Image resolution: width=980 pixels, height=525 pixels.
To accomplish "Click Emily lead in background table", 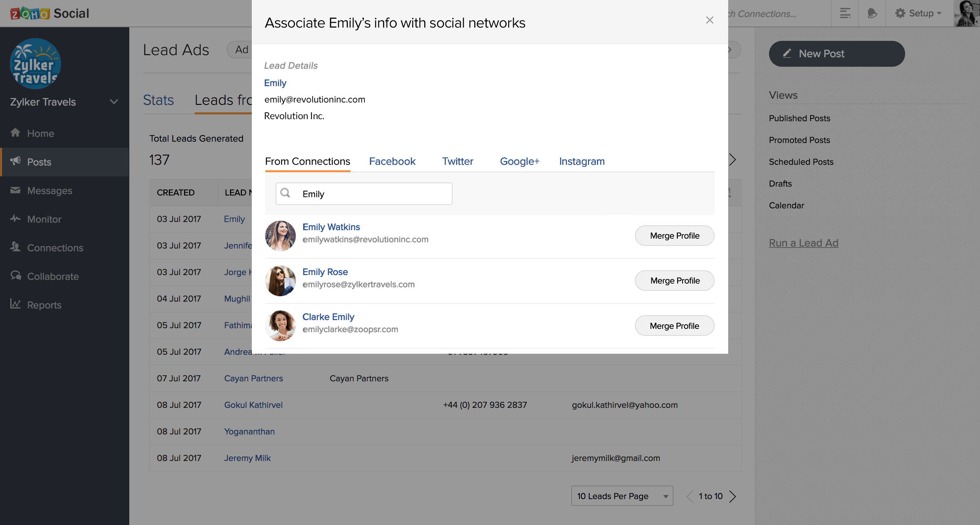I will [234, 219].
